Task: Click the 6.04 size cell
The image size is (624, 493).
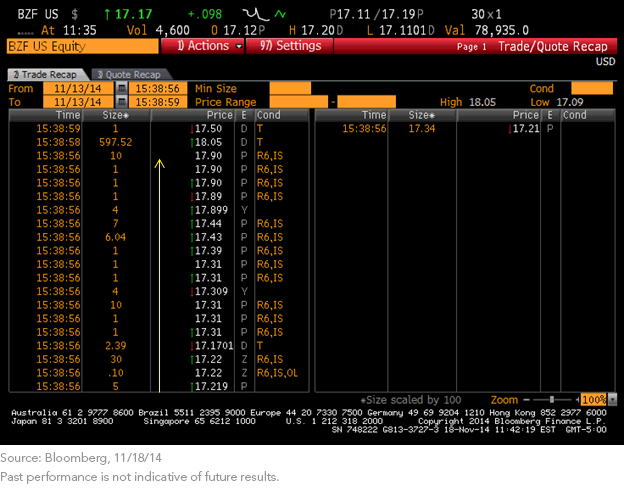Action: (x=115, y=237)
